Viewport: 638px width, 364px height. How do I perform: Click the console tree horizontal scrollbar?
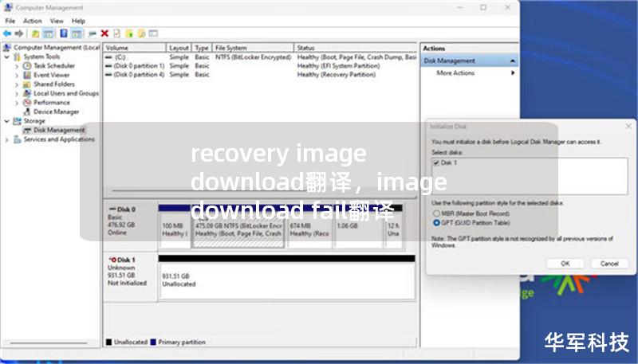[x=49, y=342]
